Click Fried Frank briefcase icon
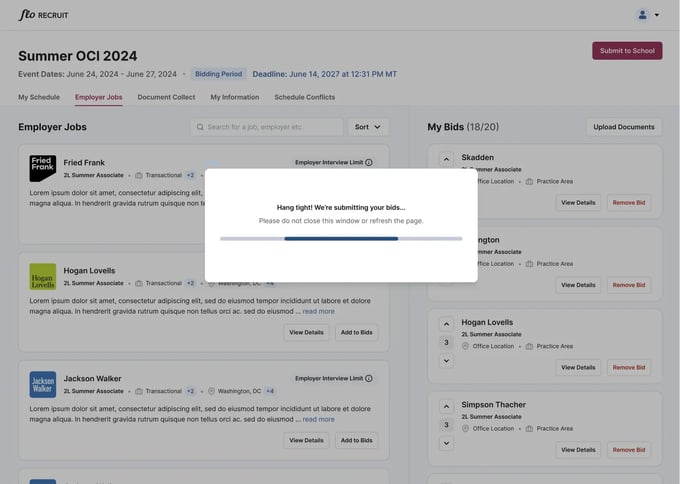Viewport: 680px width, 484px height. pyautogui.click(x=139, y=175)
